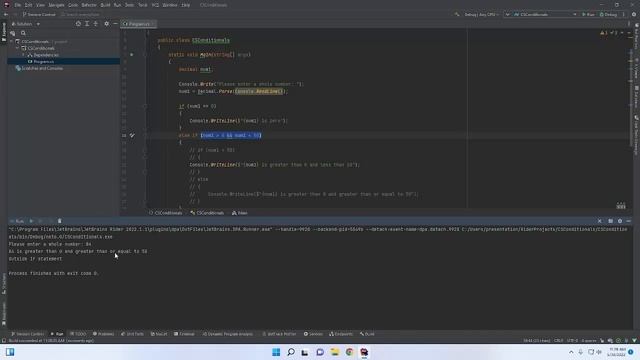
Task: Collapse the CSConditionals solution node
Action: tap(12, 42)
